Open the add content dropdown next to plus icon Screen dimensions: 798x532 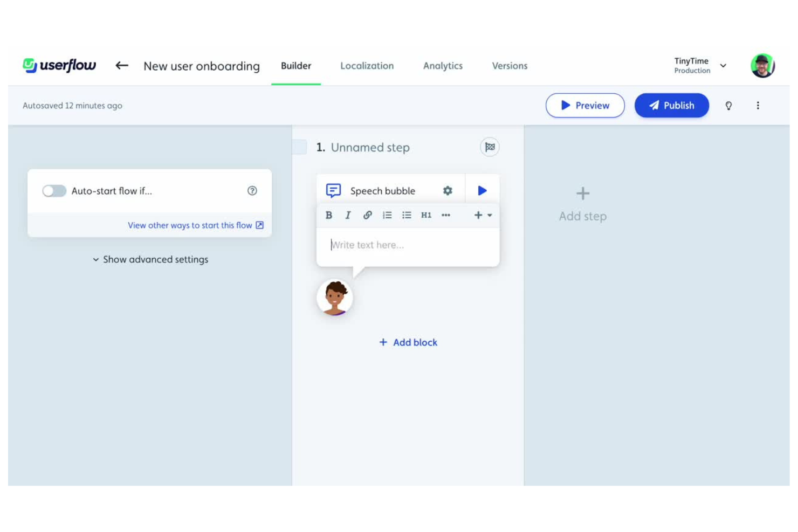click(489, 215)
